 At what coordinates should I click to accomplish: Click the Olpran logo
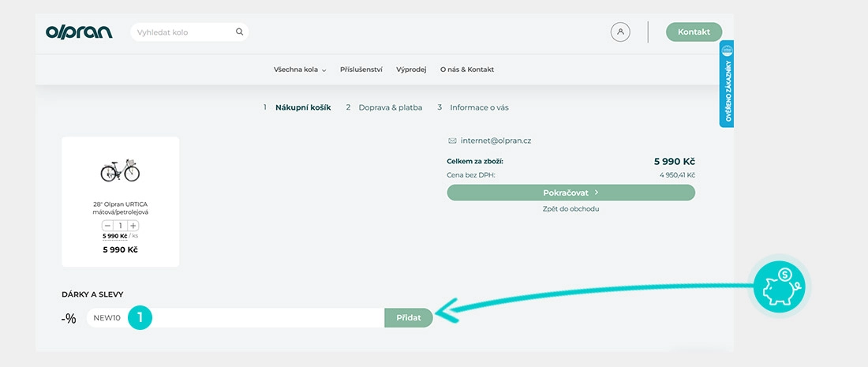tap(79, 32)
